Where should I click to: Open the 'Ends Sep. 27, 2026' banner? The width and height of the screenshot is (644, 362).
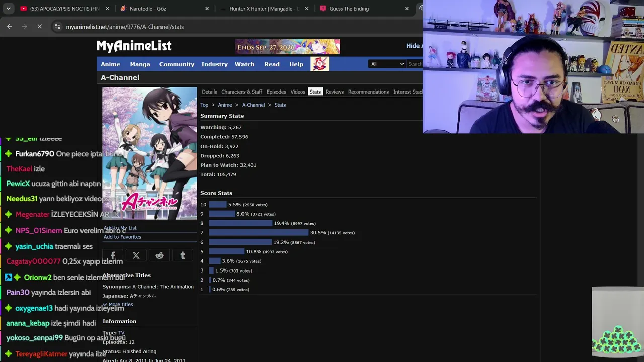[287, 47]
